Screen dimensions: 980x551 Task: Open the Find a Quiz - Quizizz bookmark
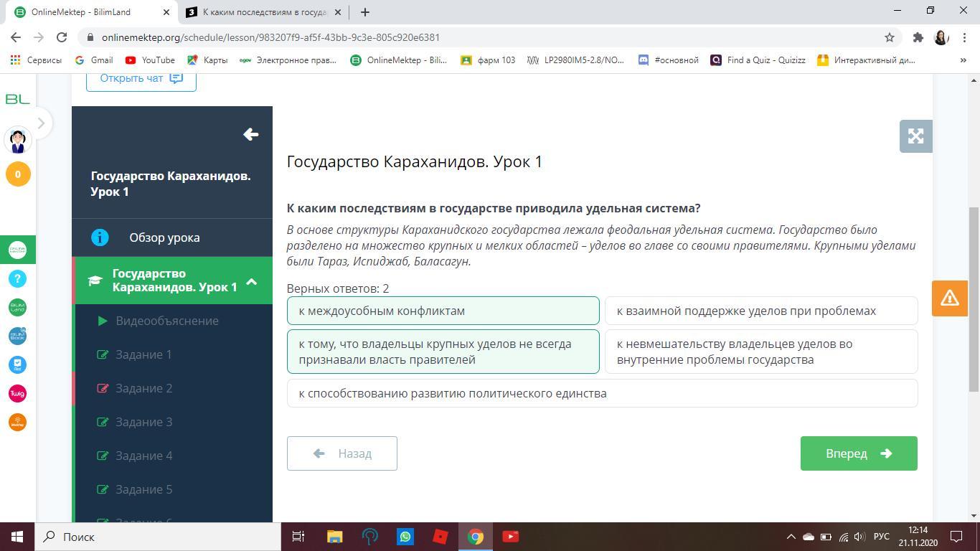pos(758,60)
